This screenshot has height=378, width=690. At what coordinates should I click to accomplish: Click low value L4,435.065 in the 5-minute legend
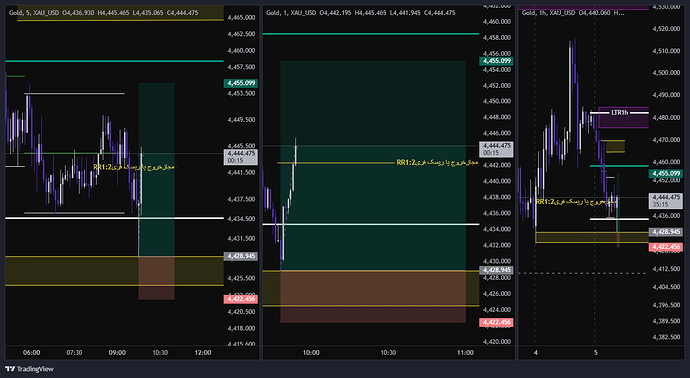[148, 13]
